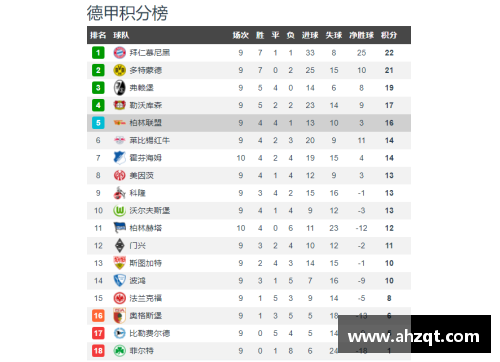Click the Hertha Berlin flag logo
The width and height of the screenshot is (500, 362).
coord(119,228)
